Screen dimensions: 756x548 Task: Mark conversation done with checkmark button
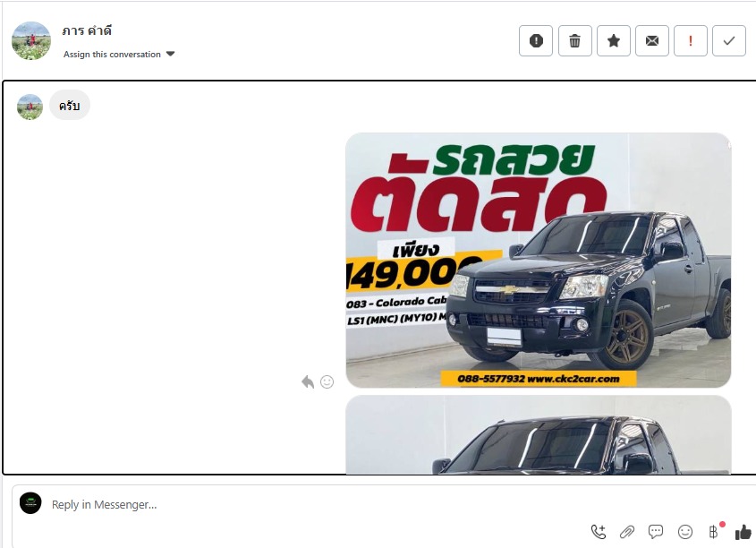pyautogui.click(x=729, y=41)
